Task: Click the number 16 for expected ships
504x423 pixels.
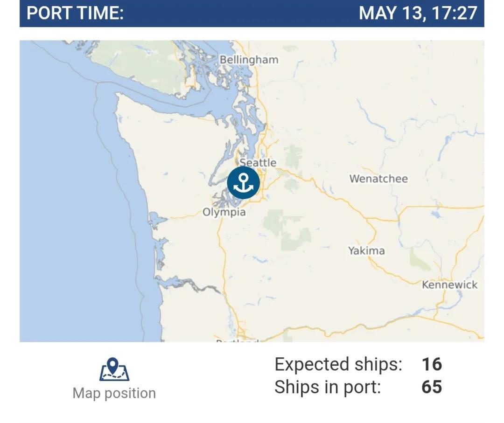Action: 432,364
